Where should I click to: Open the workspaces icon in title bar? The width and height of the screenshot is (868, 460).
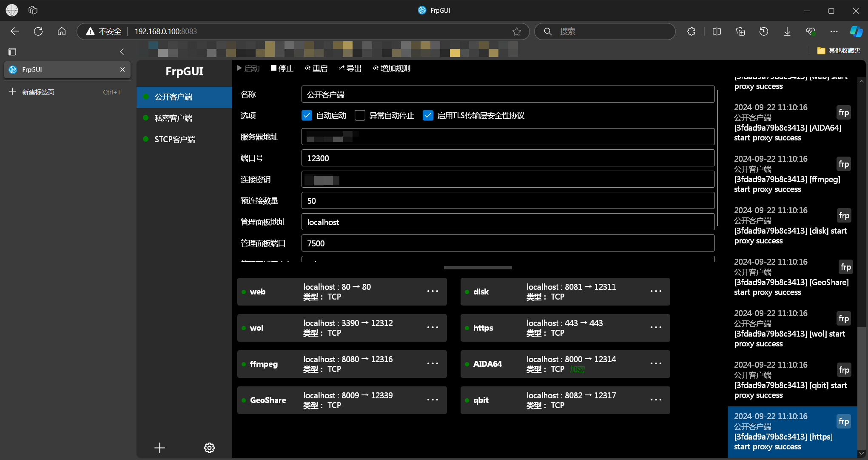[33, 10]
